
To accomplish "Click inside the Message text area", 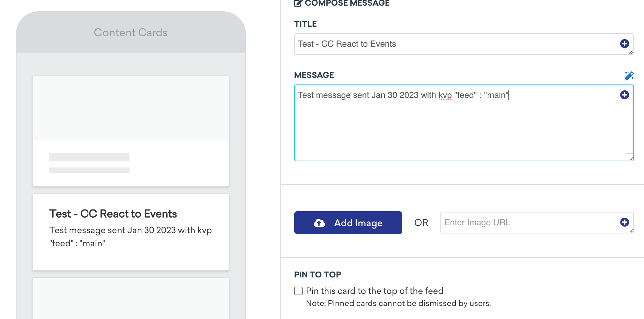I will coord(450,125).
